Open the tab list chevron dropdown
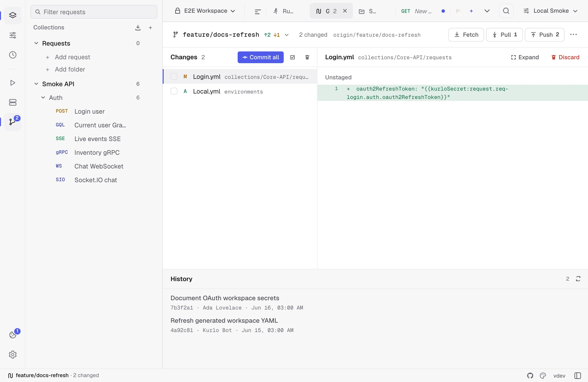This screenshot has width=588, height=382. tap(487, 11)
